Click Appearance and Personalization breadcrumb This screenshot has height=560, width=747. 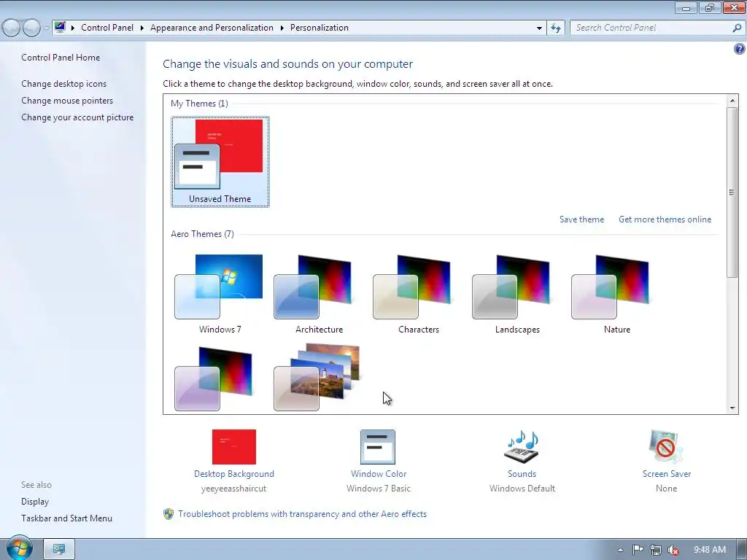click(212, 28)
